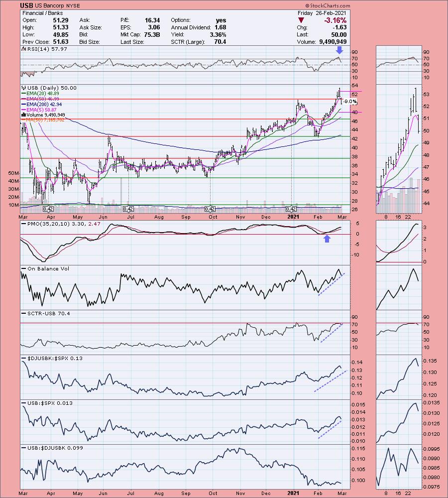Click the Last price 50.00
448x498 pixels.
[x=339, y=35]
